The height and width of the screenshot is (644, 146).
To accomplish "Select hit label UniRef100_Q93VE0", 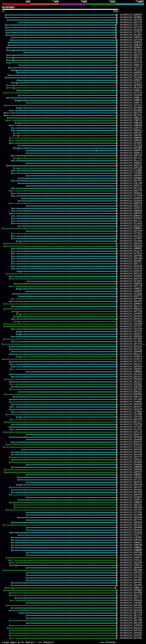I will [x=131, y=85].
